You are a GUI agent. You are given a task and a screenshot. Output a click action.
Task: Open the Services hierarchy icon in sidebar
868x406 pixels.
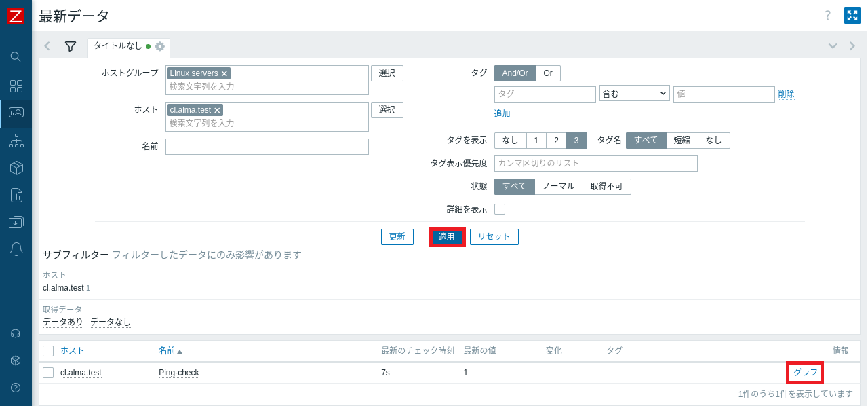16,141
